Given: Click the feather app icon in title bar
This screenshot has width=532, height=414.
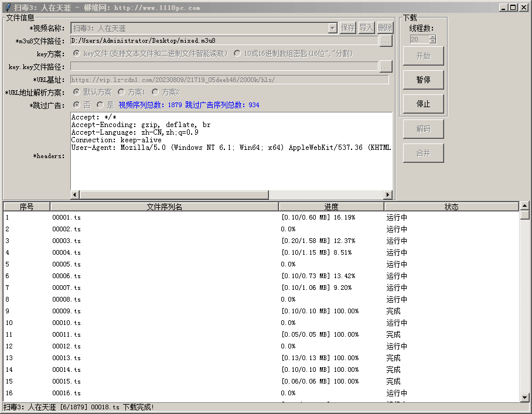Looking at the screenshot, I should pyautogui.click(x=8, y=8).
